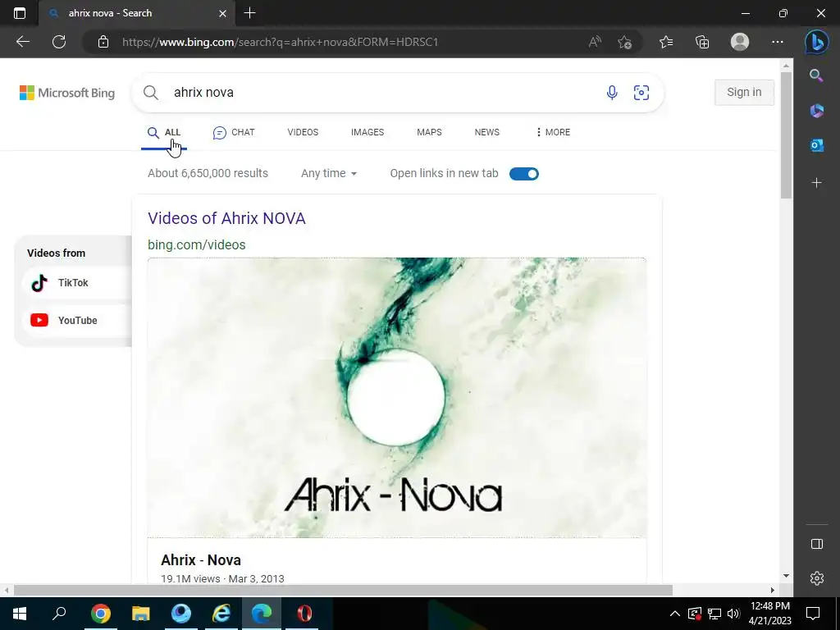Follow the bing.com/videos link
Viewport: 840px width, 630px height.
197,244
